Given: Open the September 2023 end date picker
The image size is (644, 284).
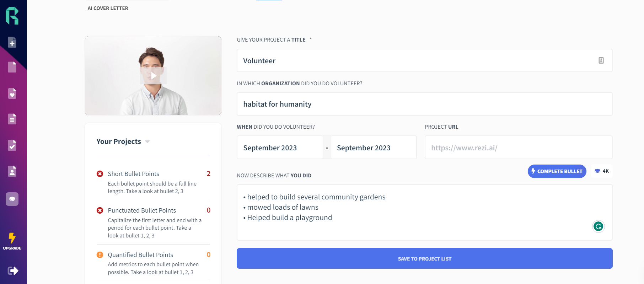Looking at the screenshot, I should point(374,148).
